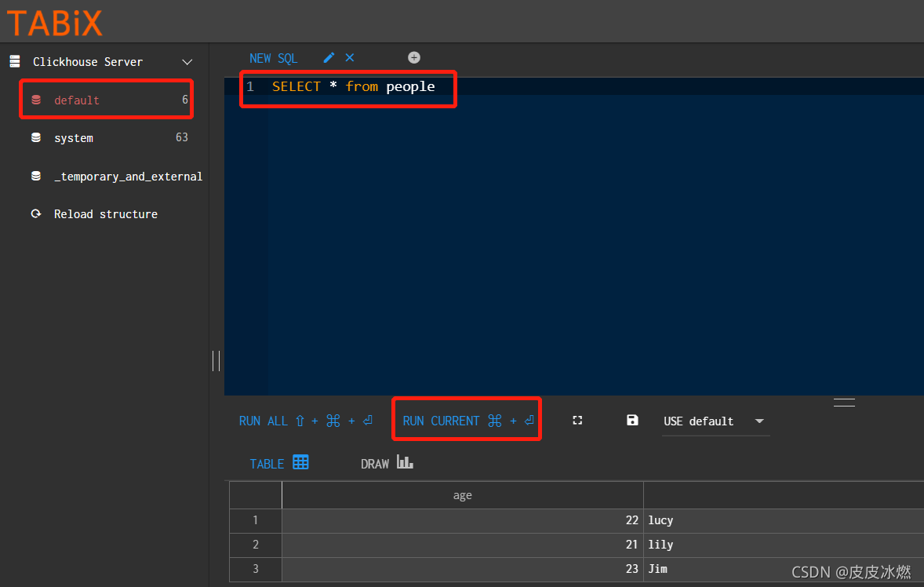The image size is (924, 587).
Task: Open the USE default database dropdown
Action: pos(715,421)
